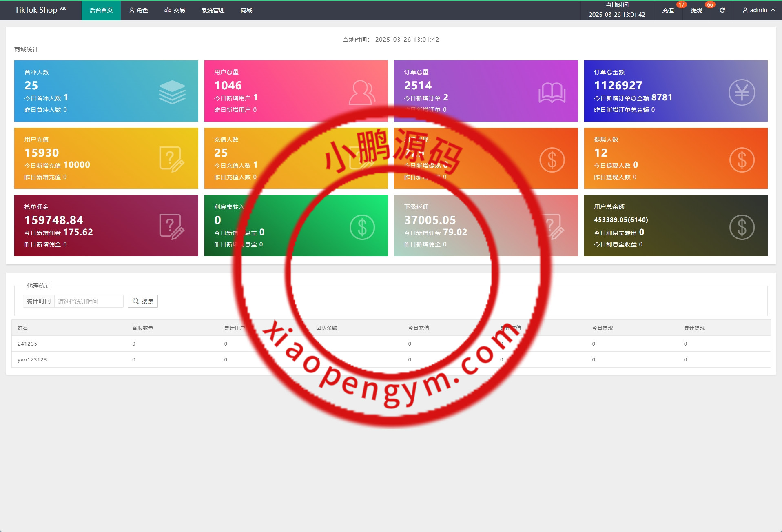The image size is (782, 532).
Task: Click the 提现 notification link
Action: point(696,10)
